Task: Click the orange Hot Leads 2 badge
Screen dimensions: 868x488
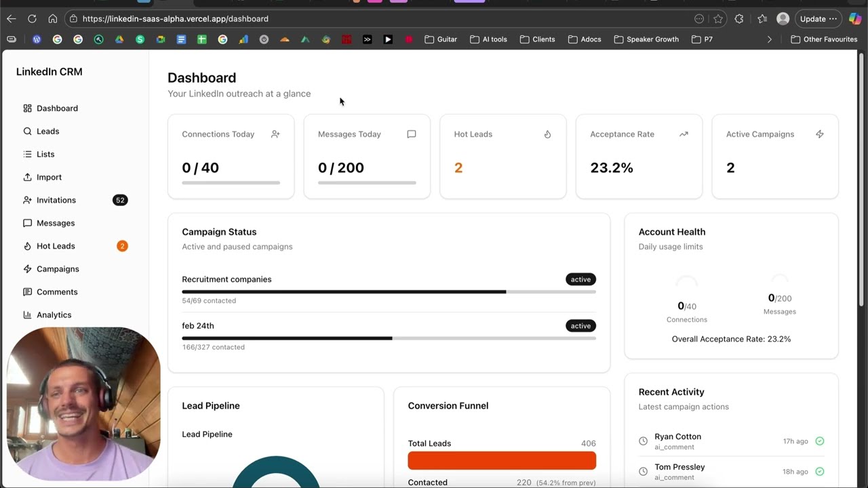Action: pos(122,246)
